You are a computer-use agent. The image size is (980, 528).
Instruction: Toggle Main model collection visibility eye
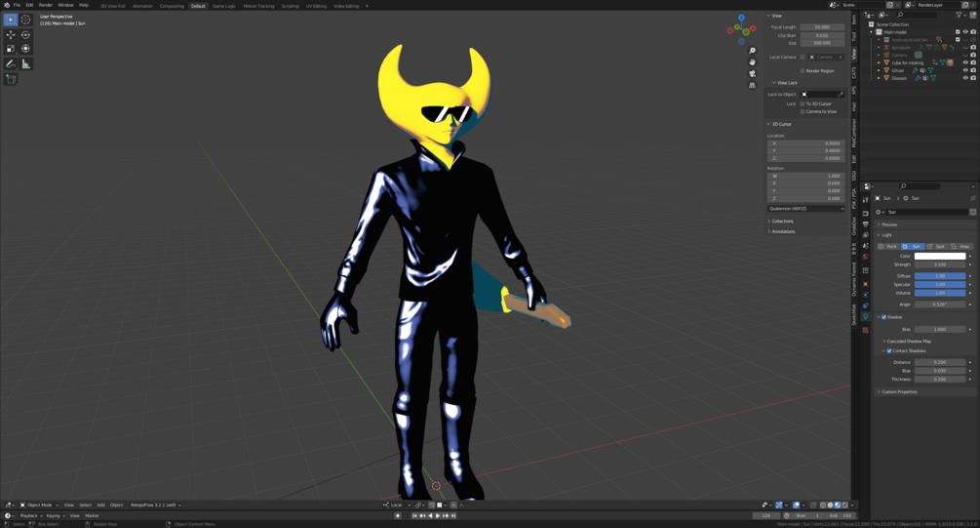pyautogui.click(x=965, y=32)
